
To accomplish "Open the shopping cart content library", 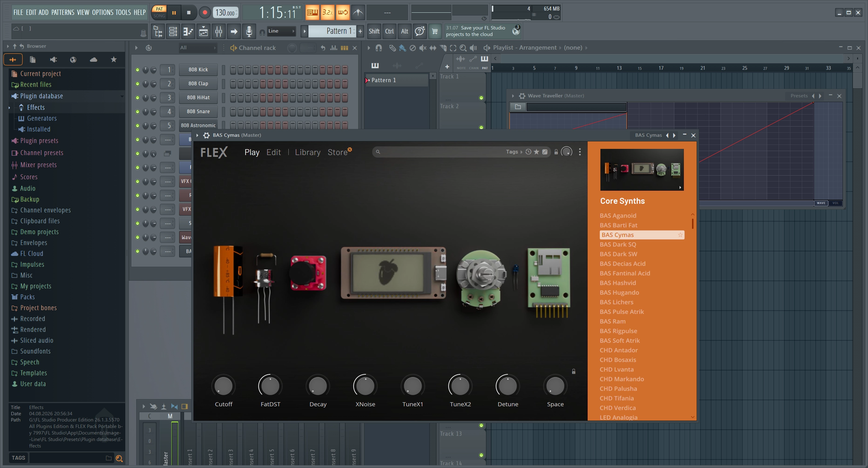I will coord(435,31).
